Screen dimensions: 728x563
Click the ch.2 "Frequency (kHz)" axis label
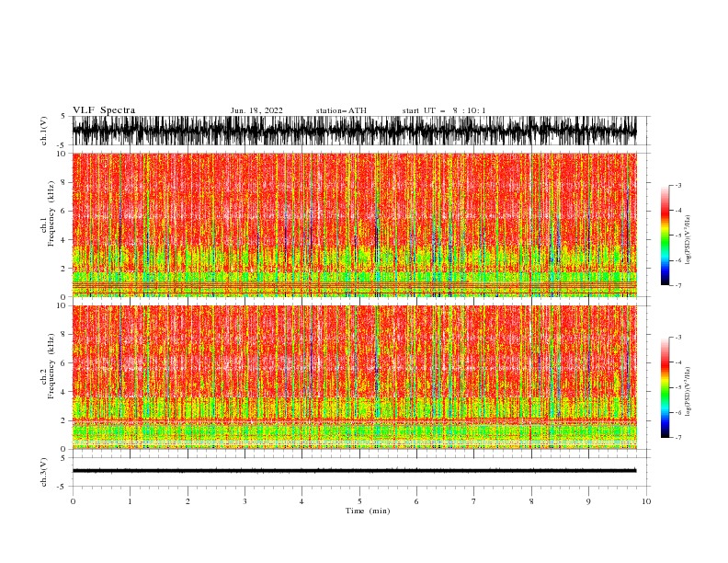click(x=51, y=366)
